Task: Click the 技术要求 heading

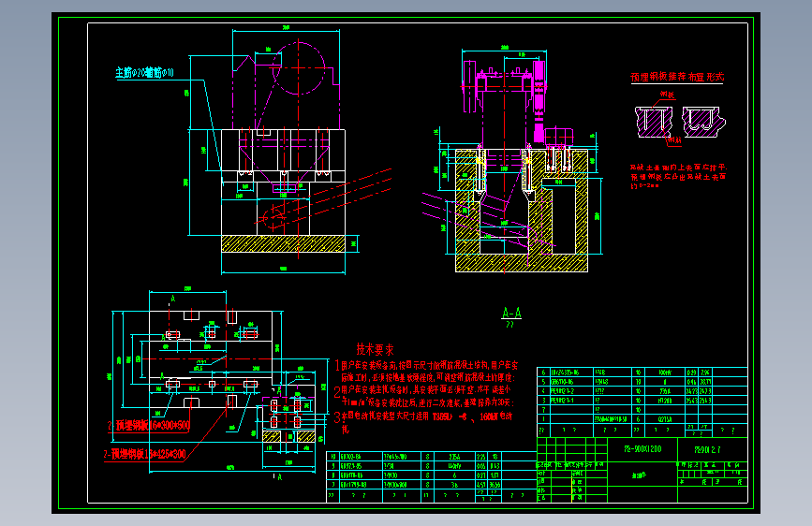Action: tap(375, 349)
